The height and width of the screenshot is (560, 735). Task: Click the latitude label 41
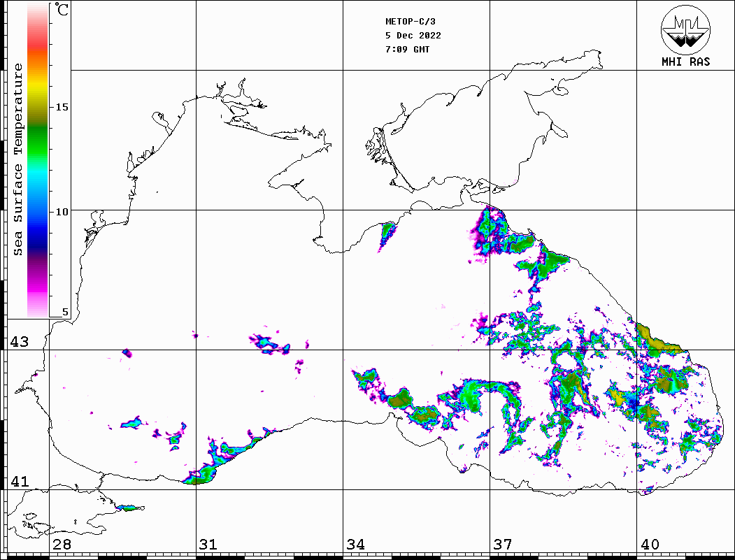point(19,481)
